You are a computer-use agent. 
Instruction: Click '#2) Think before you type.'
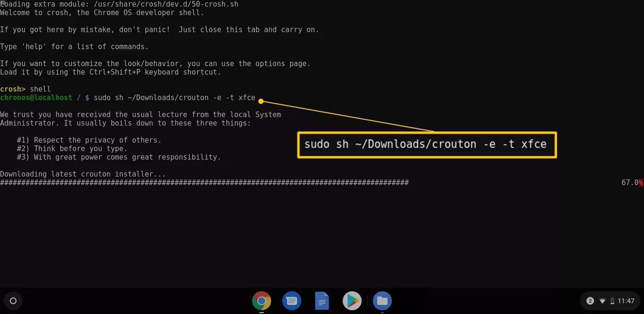72,149
